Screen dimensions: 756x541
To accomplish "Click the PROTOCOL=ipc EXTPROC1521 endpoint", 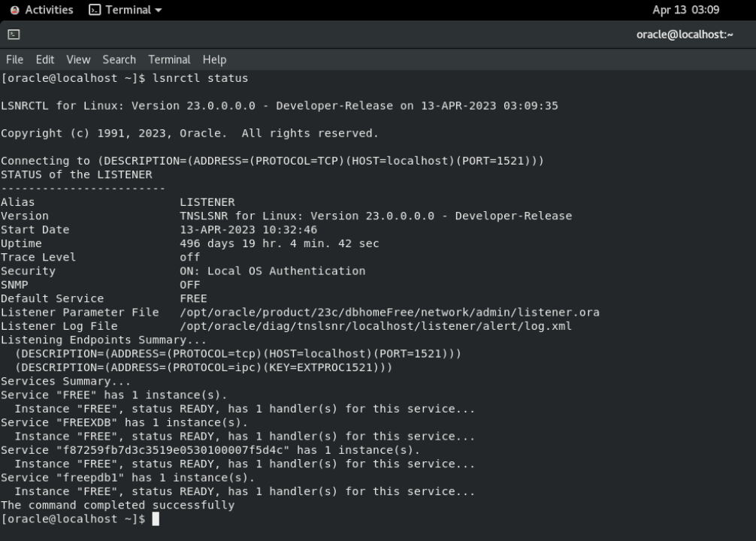I will point(204,367).
